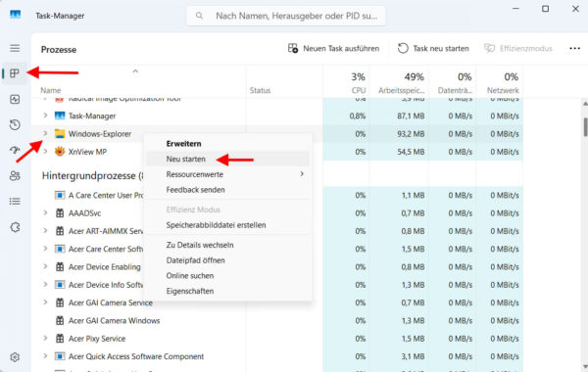Click the Task-Manager app icon in title bar
The image size is (588, 372).
point(16,15)
